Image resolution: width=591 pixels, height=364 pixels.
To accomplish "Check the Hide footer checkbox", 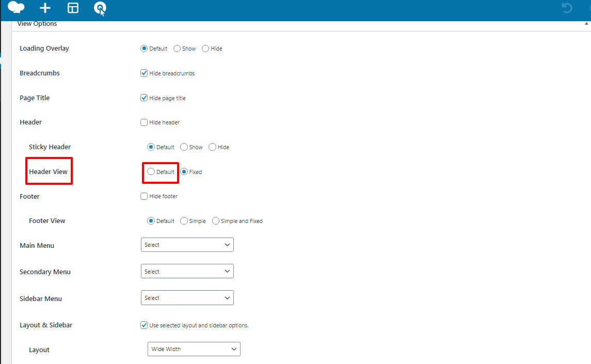I will 144,196.
